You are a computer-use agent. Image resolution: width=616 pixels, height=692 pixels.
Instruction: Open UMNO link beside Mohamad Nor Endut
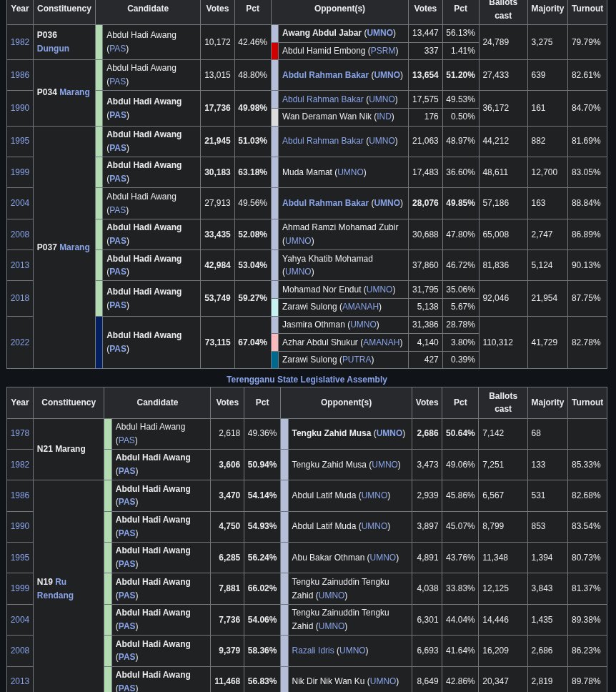(379, 290)
